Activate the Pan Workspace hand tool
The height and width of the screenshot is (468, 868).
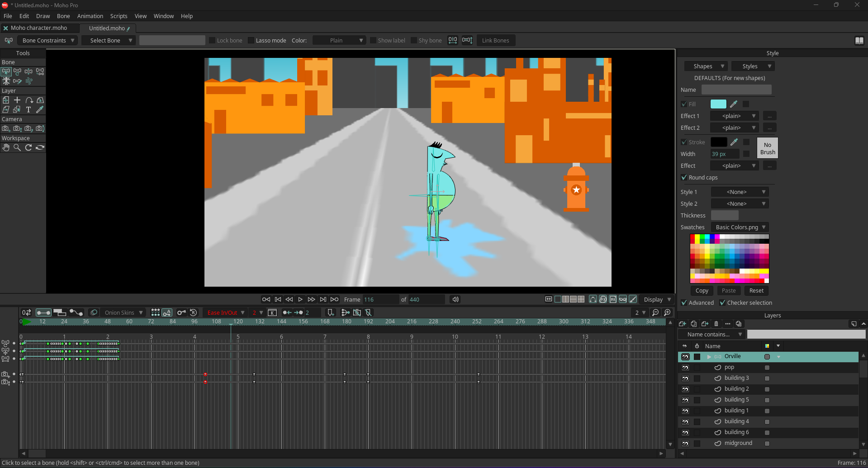(6, 147)
